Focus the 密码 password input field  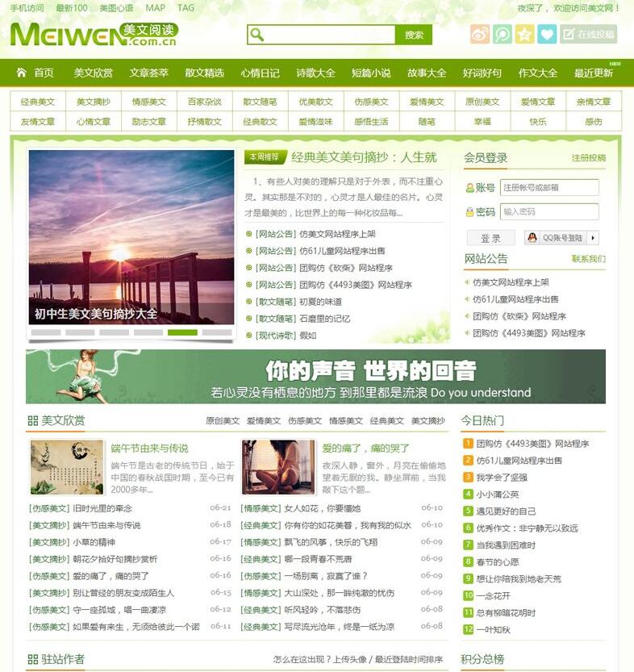coord(549,211)
